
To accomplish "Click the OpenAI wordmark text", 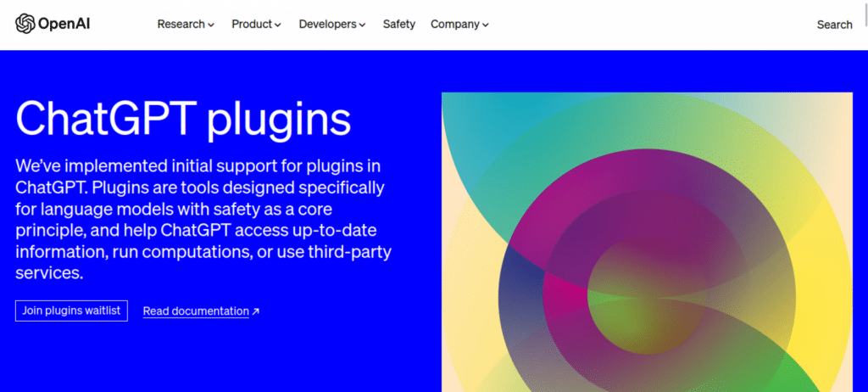I will click(64, 25).
